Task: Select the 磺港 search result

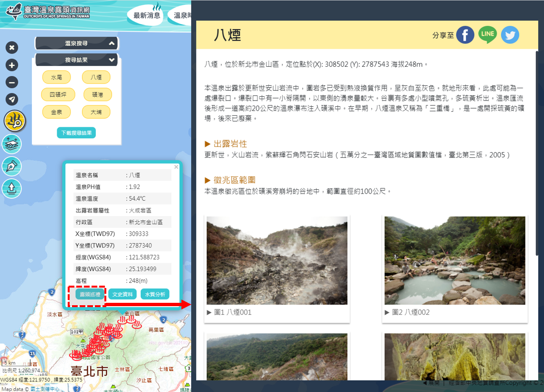Action: (x=97, y=94)
